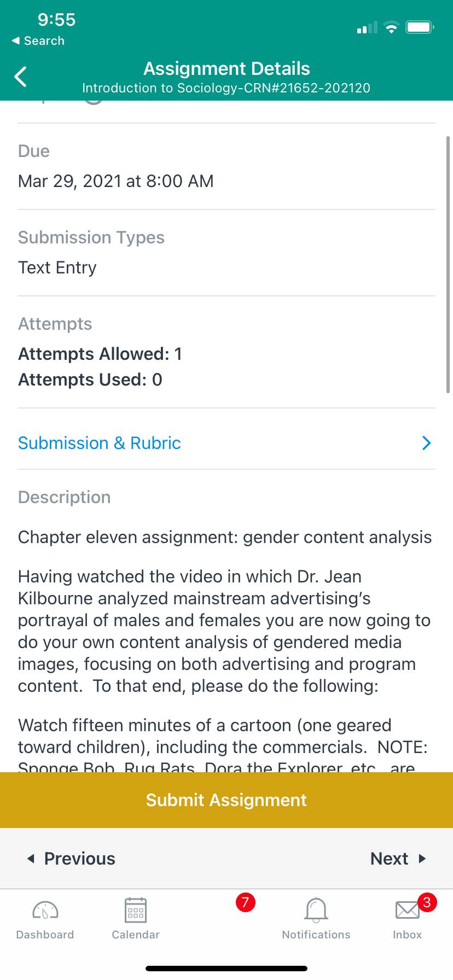
Task: Tap the left triangle beside Previous
Action: (31, 859)
